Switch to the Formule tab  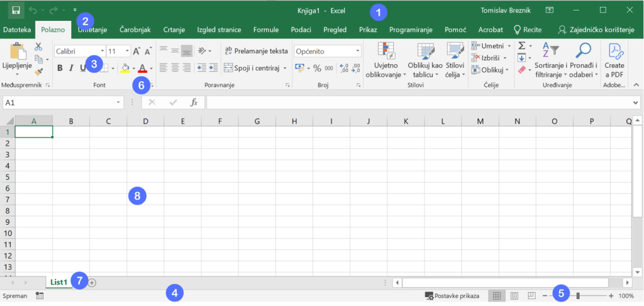click(x=265, y=30)
